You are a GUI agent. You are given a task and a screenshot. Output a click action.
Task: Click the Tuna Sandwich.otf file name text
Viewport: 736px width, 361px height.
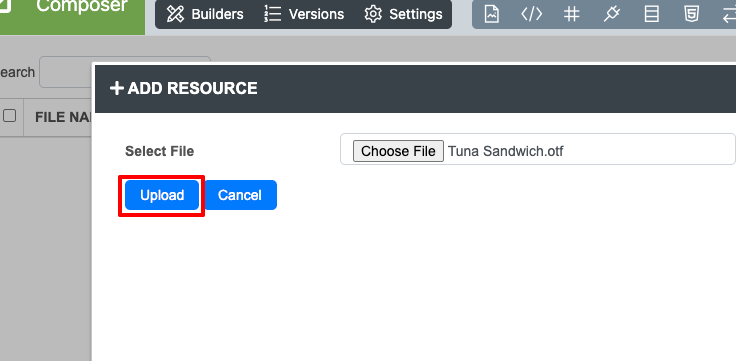coord(506,151)
